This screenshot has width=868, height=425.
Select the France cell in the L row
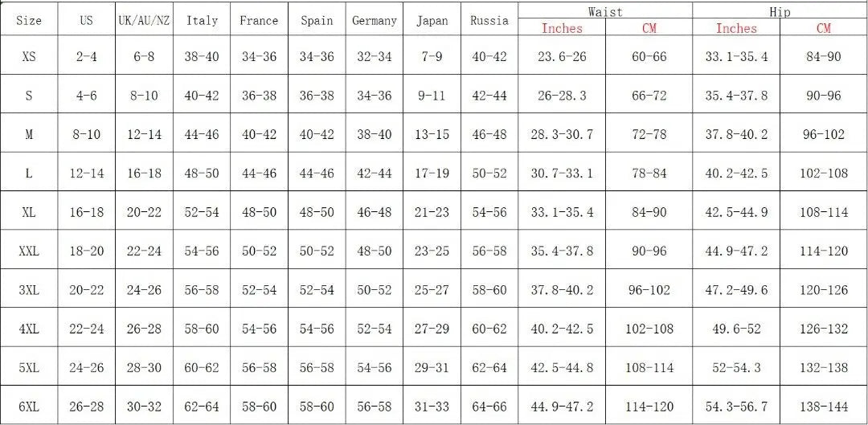(x=259, y=174)
